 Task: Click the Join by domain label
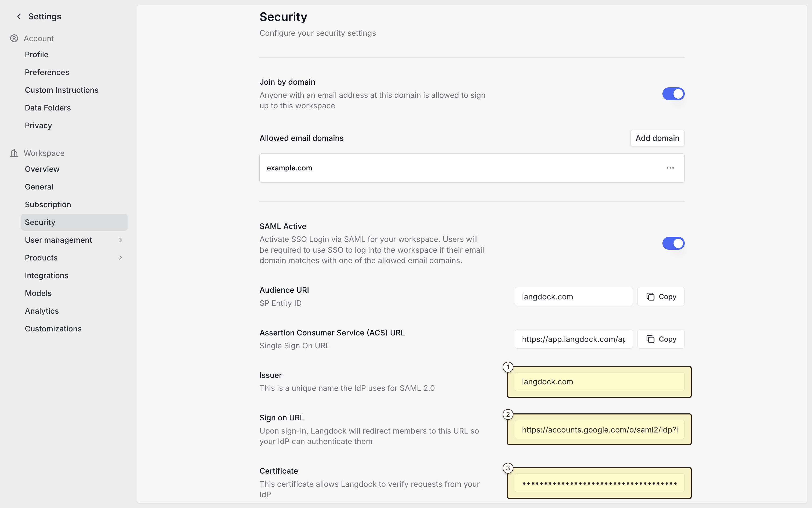pyautogui.click(x=287, y=82)
